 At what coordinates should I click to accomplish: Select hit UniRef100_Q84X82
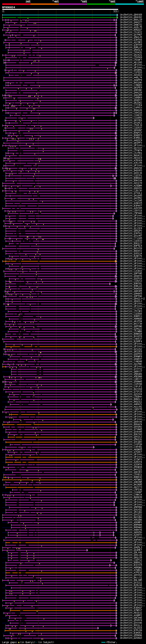point(131,17)
